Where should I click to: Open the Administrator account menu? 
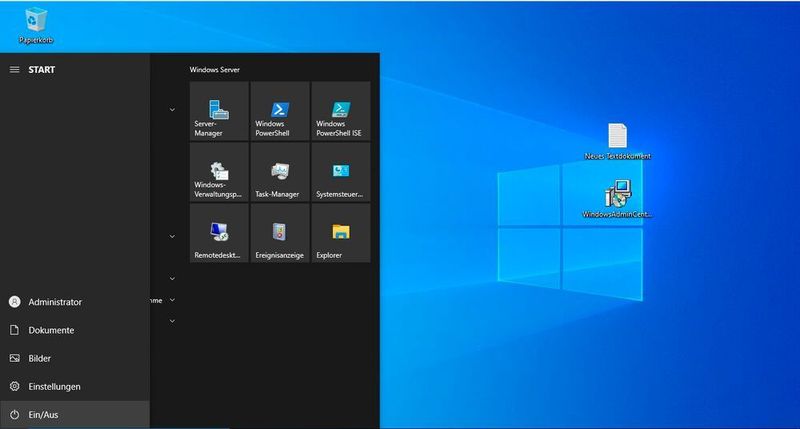(75, 302)
